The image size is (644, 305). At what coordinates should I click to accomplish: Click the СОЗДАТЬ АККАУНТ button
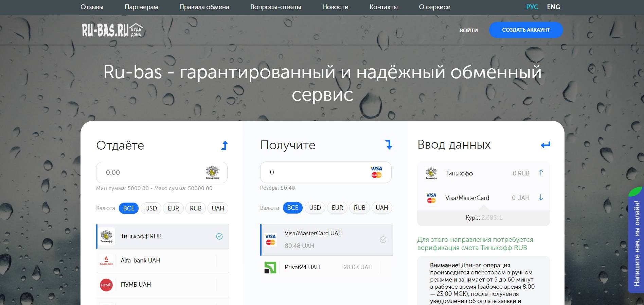click(x=526, y=30)
